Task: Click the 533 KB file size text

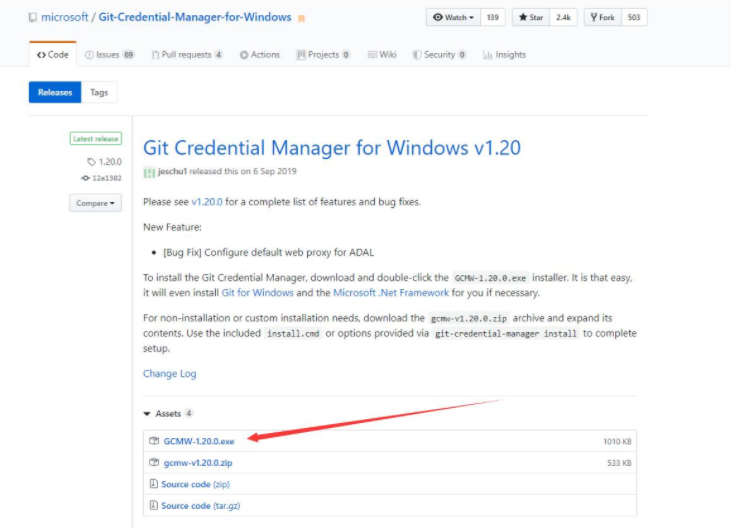Action: click(619, 463)
